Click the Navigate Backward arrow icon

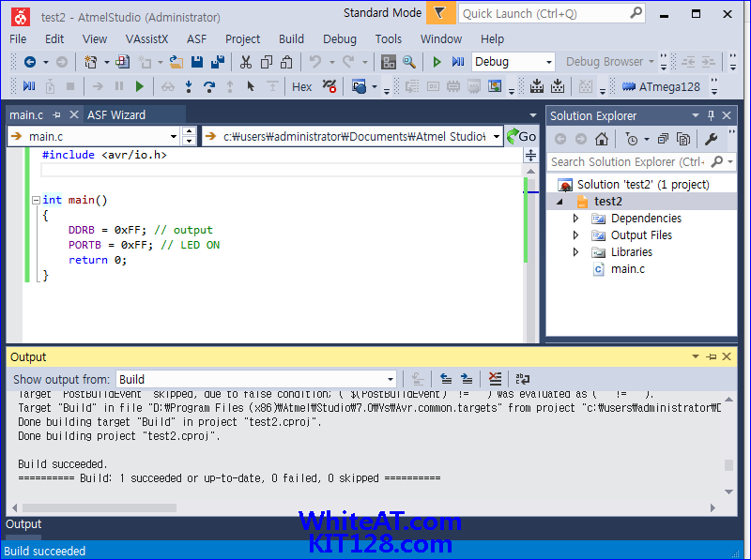point(30,62)
